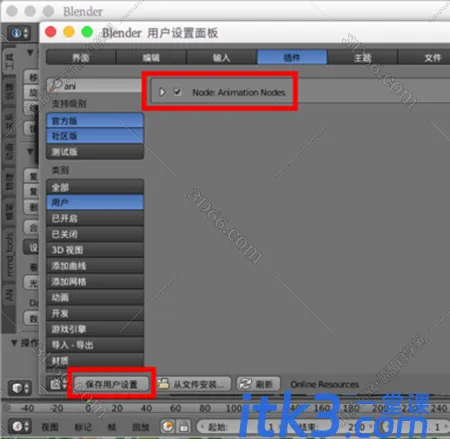Collapse the top tool shelf panel triangle
This screenshot has width=450, height=439.
click(x=30, y=53)
